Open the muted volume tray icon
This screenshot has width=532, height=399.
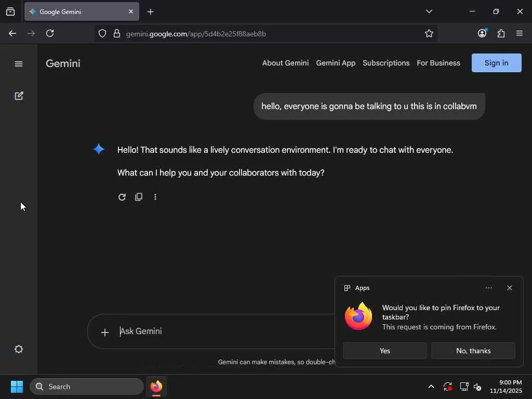pos(478,387)
